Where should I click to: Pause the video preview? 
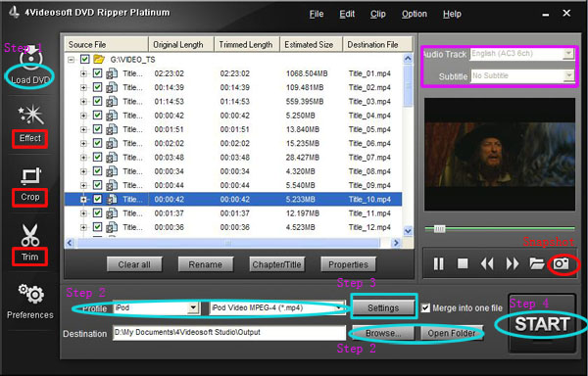(x=438, y=264)
